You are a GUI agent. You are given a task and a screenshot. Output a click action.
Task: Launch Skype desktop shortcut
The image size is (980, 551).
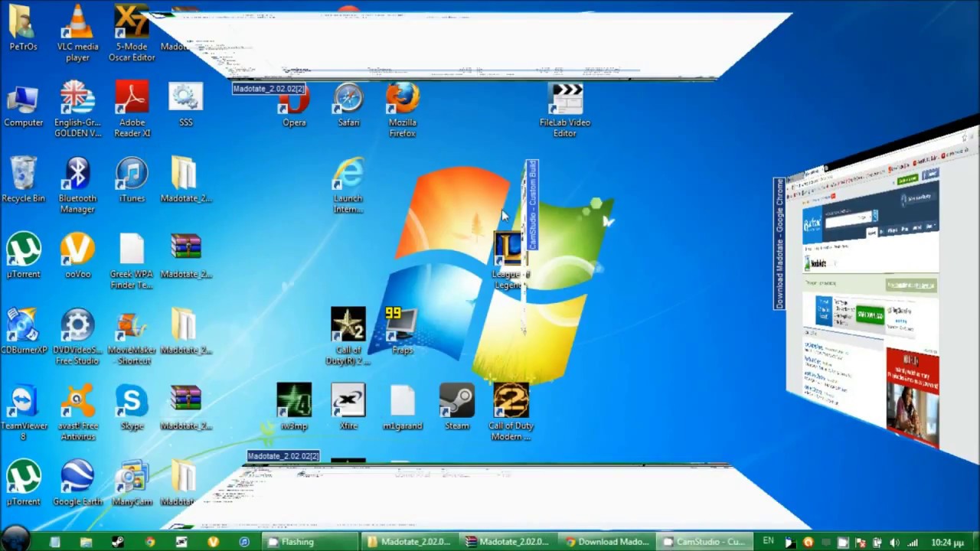tap(132, 407)
